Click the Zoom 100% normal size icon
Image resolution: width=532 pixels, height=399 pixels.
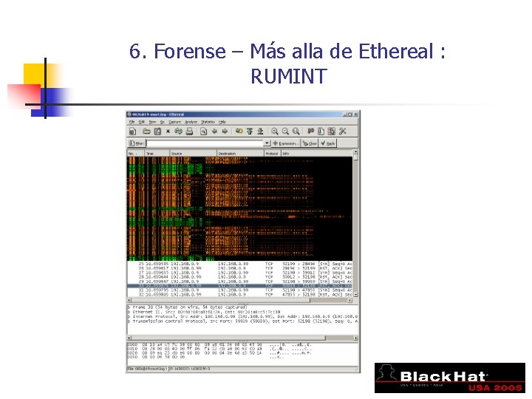coord(296,132)
